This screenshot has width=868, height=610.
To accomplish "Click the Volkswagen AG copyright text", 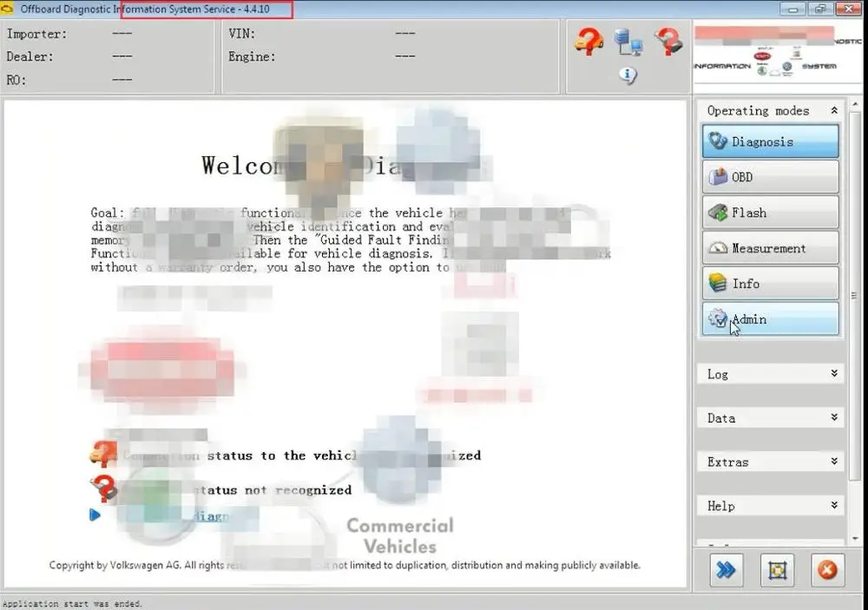I will pyautogui.click(x=345, y=565).
